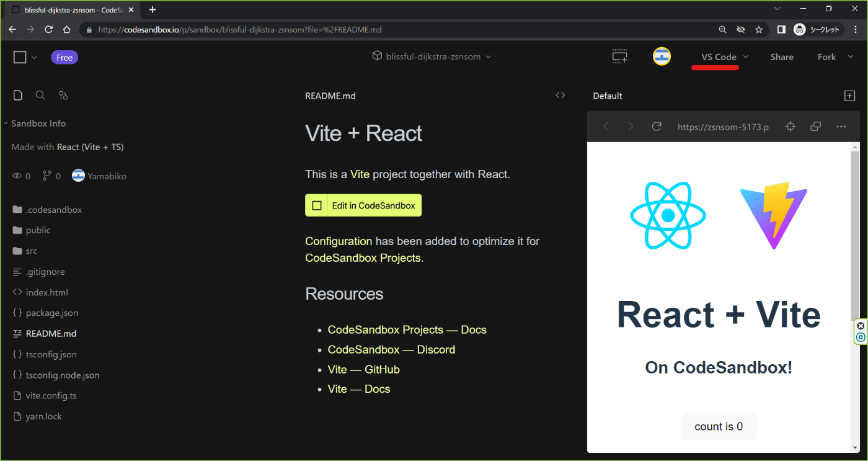Screen dimensions: 868x461
Task: Toggle the markdown source code view icon
Action: (x=560, y=95)
